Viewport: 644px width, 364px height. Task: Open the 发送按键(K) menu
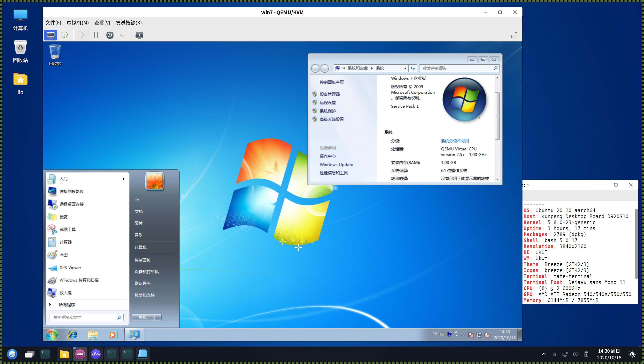coord(129,23)
